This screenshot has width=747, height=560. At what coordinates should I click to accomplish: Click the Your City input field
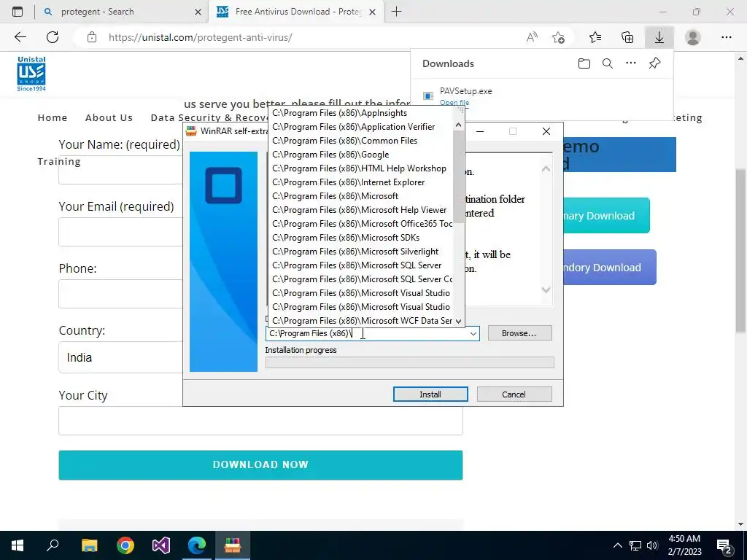coord(260,421)
